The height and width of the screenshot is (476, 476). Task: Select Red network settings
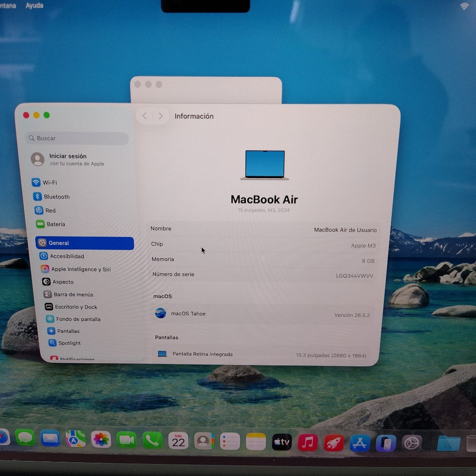point(45,211)
